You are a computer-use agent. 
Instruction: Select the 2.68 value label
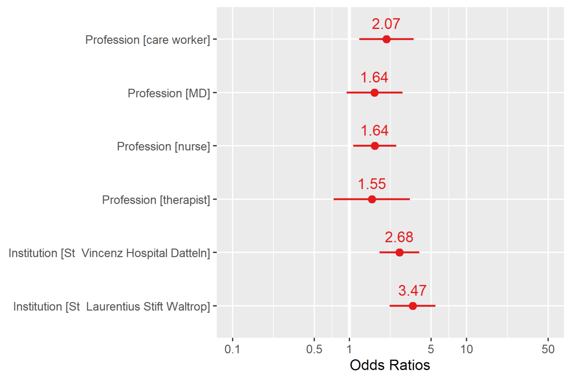pyautogui.click(x=399, y=237)
